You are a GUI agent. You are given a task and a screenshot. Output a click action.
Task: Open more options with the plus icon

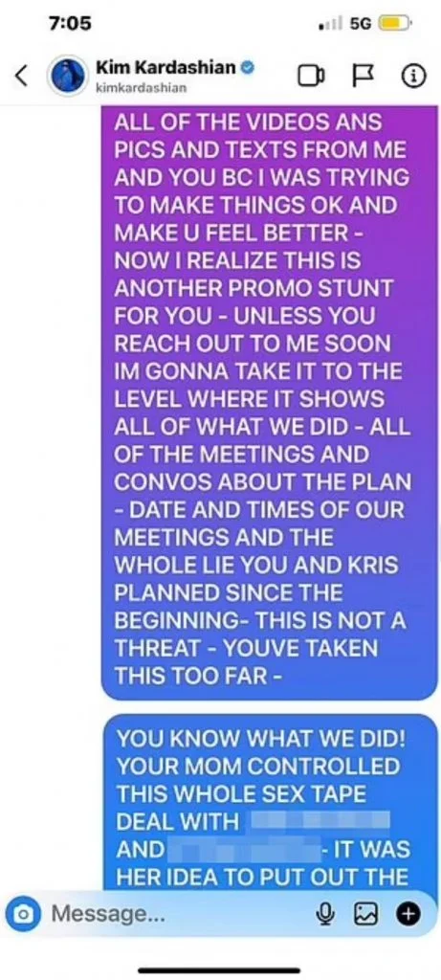pos(408,914)
